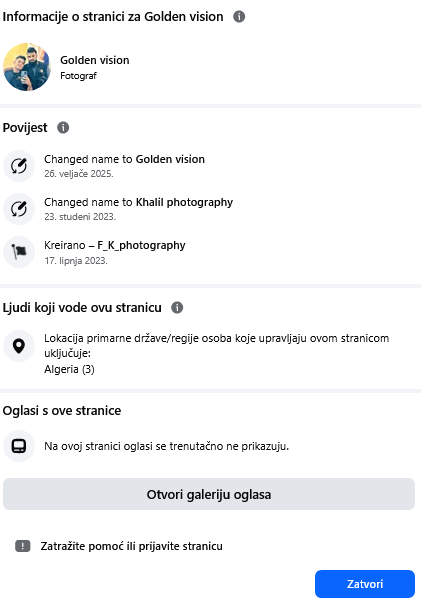This screenshot has height=603, width=421.
Task: Click the info icon next to Povijest
Action: pyautogui.click(x=63, y=127)
